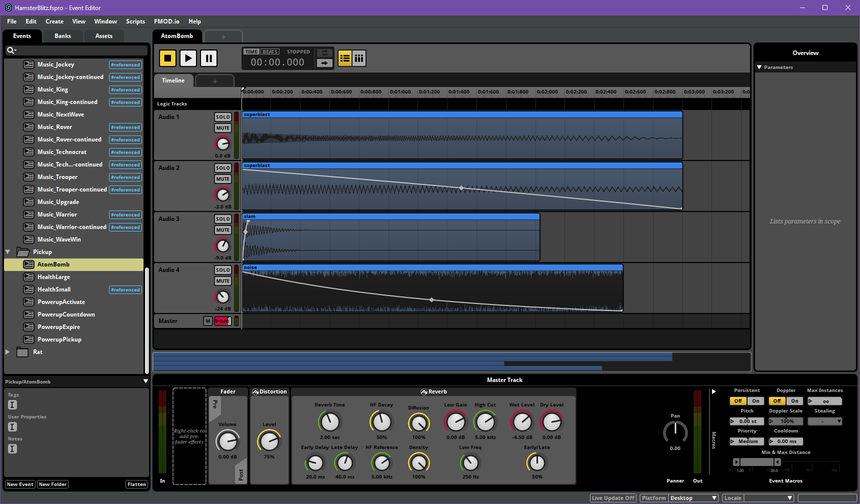Click the search magnifier icon
Screen dimensions: 860x504
point(10,50)
